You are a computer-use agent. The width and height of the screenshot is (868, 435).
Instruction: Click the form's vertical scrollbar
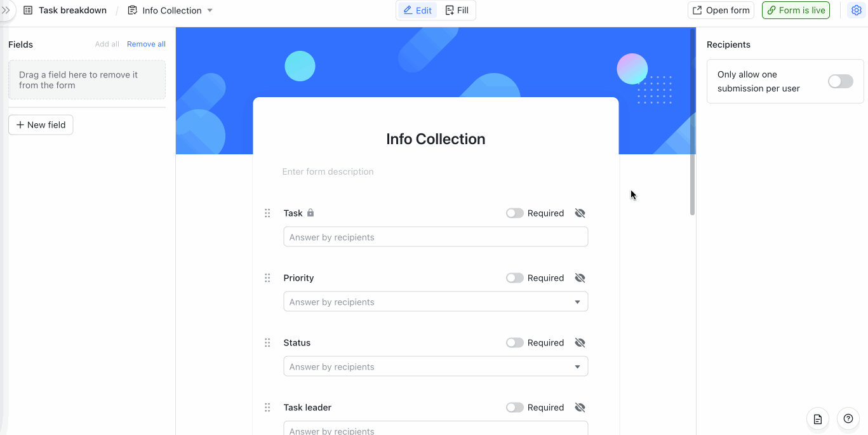click(x=692, y=122)
